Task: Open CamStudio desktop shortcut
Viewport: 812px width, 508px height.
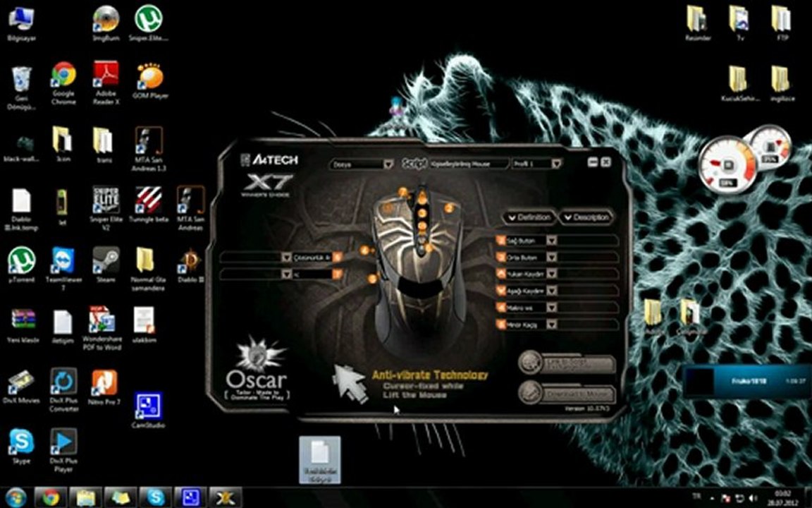Action: [x=148, y=411]
